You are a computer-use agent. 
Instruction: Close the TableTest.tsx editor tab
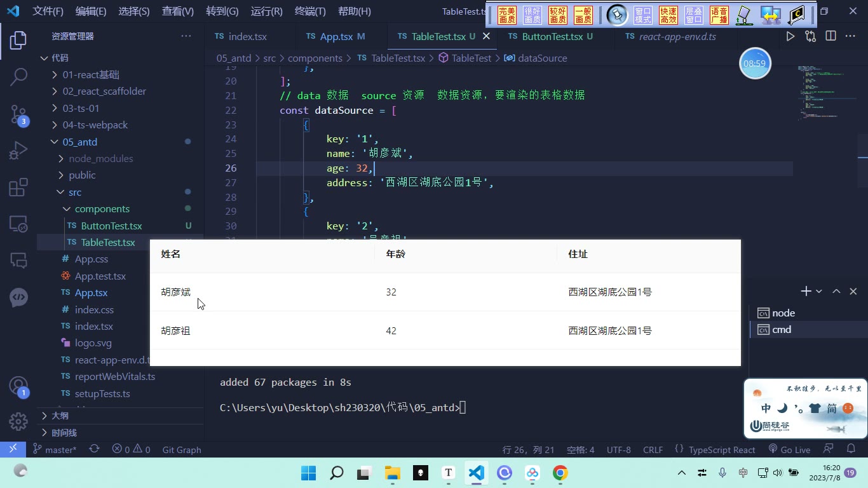[x=486, y=37]
